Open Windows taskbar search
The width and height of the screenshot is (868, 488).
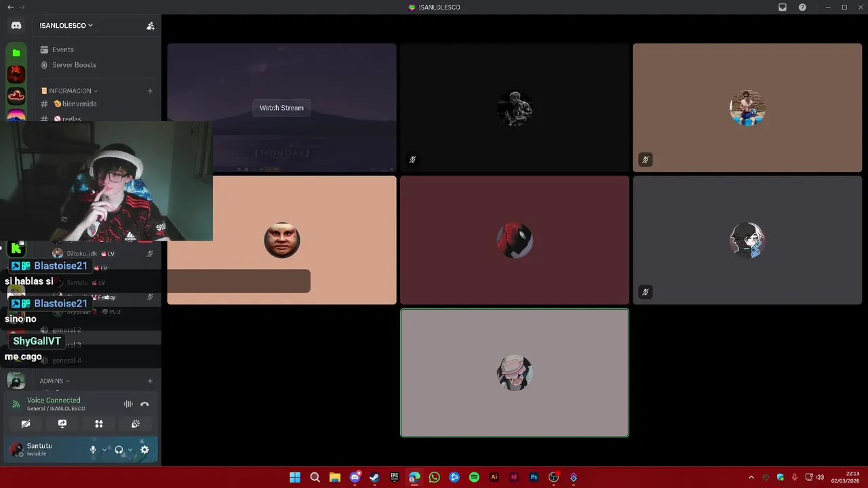pos(315,477)
